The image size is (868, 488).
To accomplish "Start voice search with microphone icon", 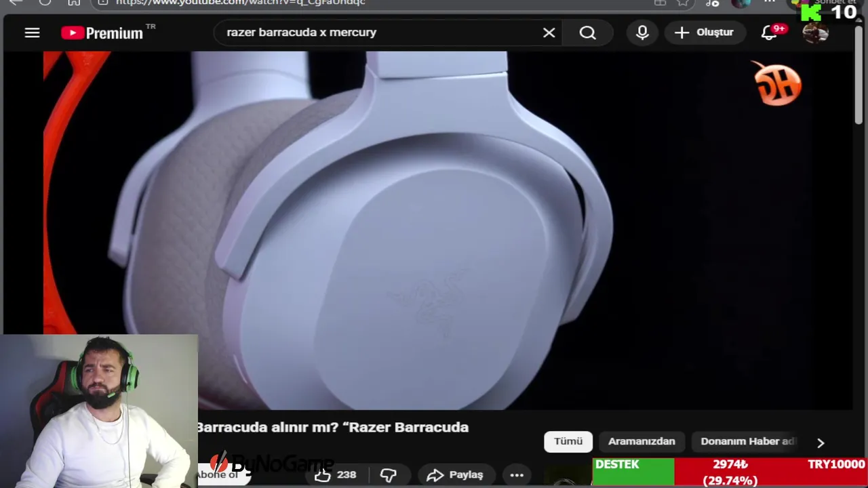I will click(x=642, y=33).
